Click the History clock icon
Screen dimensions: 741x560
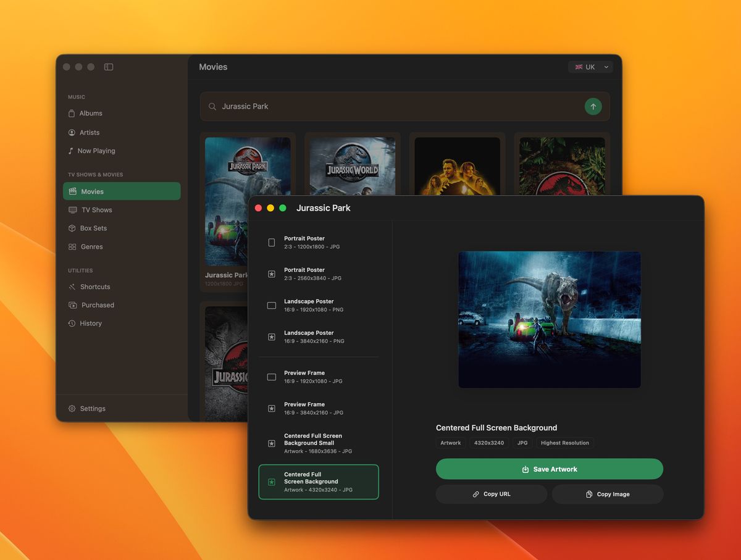[72, 323]
